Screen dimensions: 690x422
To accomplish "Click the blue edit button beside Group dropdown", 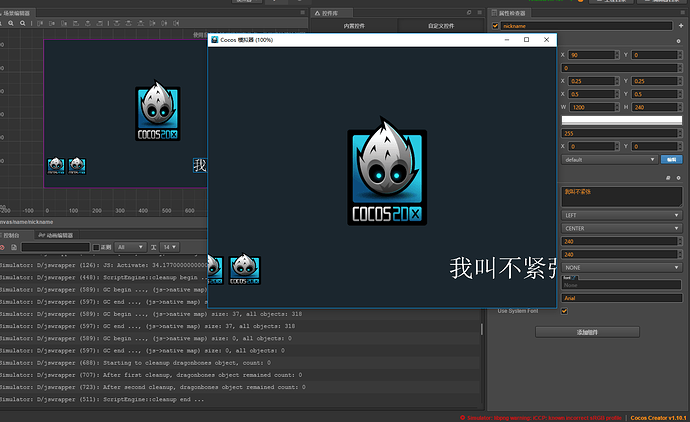I will click(x=672, y=160).
